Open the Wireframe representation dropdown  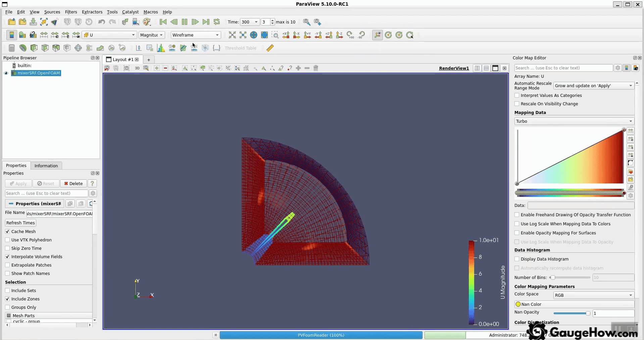point(195,35)
